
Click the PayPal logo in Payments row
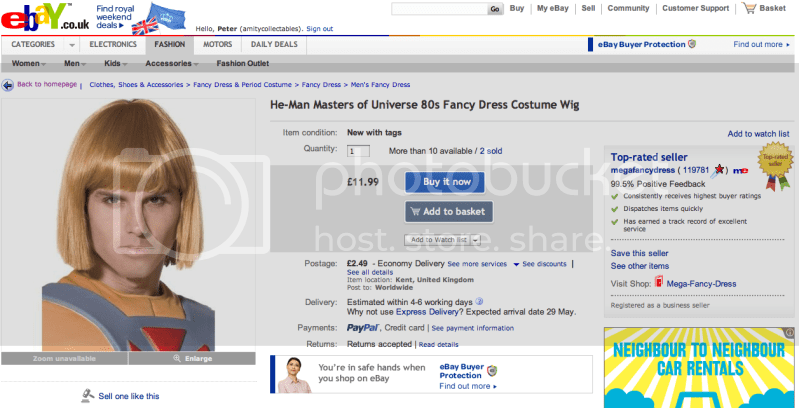point(362,328)
